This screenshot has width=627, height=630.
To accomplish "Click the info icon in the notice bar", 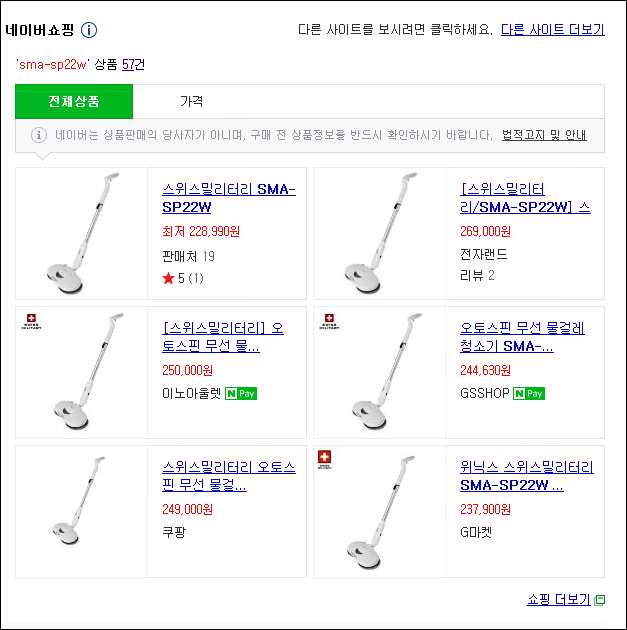I will coord(39,135).
